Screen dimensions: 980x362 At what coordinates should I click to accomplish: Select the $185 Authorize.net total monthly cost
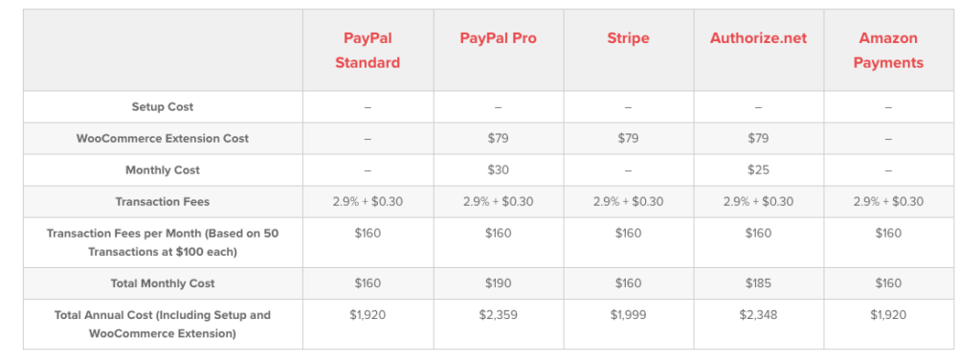(758, 283)
